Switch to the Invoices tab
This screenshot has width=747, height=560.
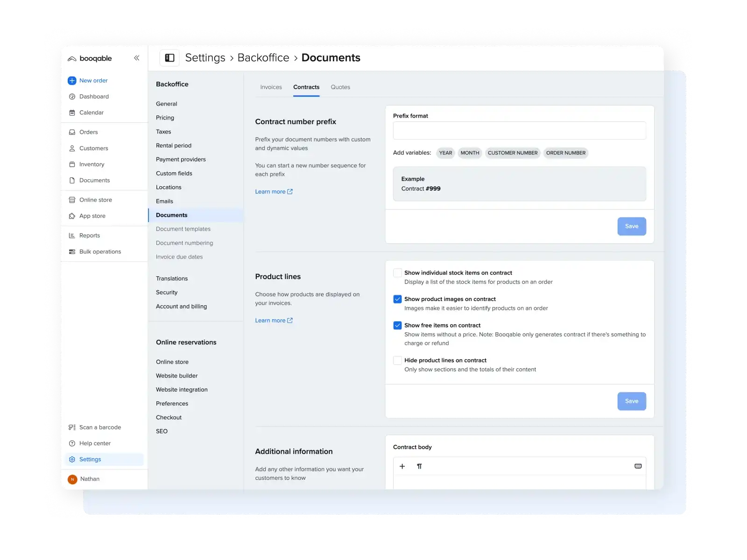pos(271,87)
